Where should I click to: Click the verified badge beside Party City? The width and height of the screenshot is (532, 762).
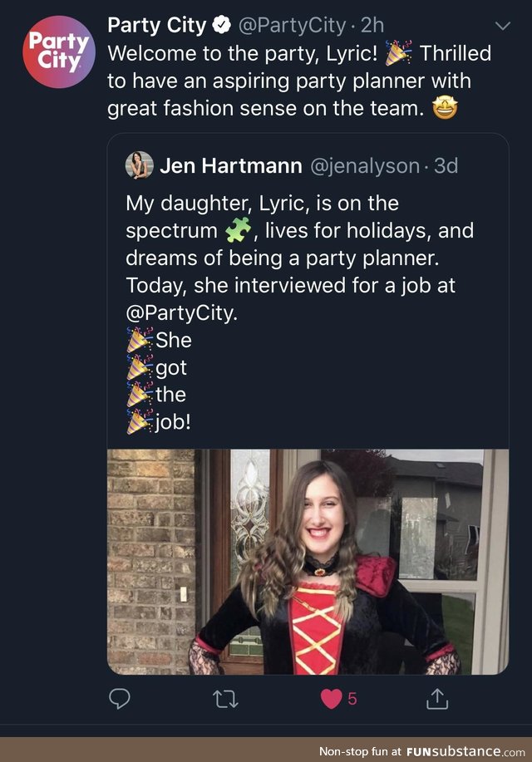(222, 25)
